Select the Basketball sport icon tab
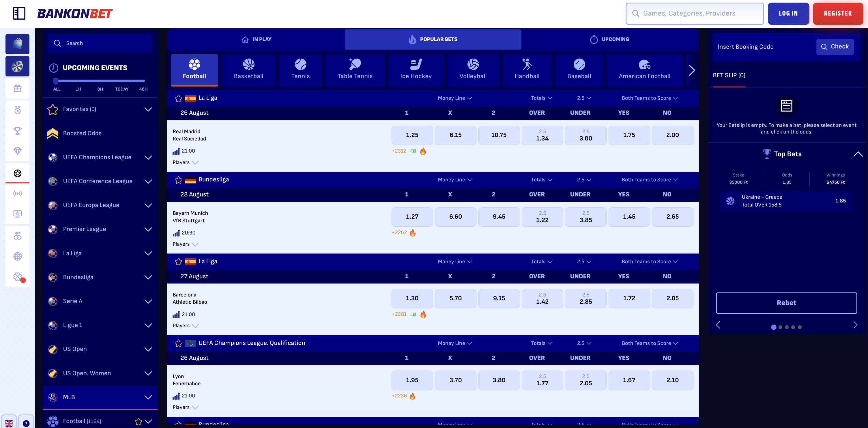 click(249, 70)
